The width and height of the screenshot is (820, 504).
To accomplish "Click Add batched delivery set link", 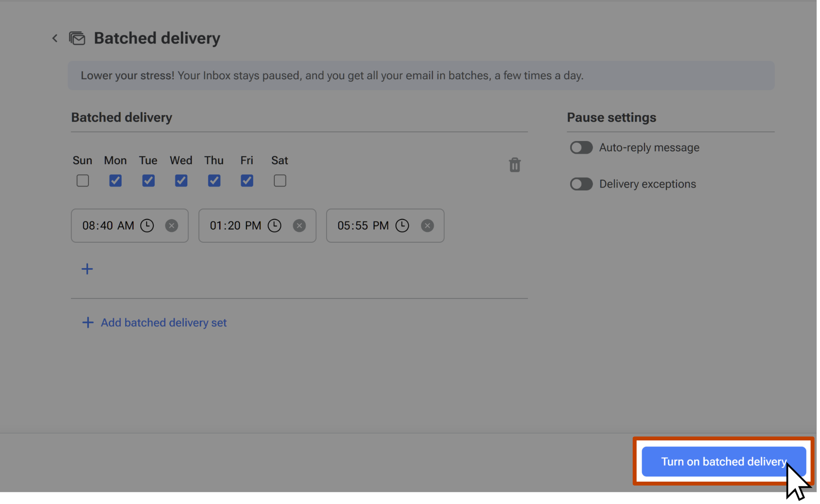I will pyautogui.click(x=154, y=323).
